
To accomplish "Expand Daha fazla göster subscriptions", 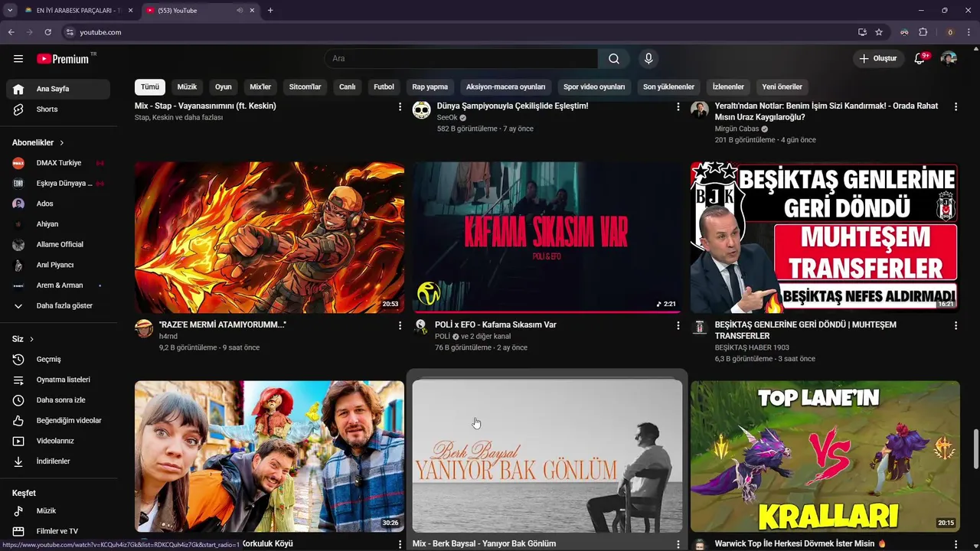I will click(58, 306).
